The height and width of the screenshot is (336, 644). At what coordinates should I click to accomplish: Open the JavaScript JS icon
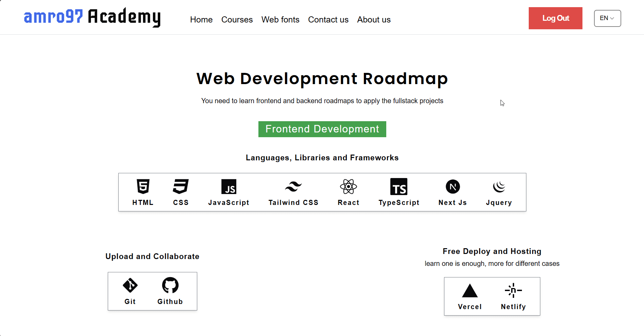point(228,187)
